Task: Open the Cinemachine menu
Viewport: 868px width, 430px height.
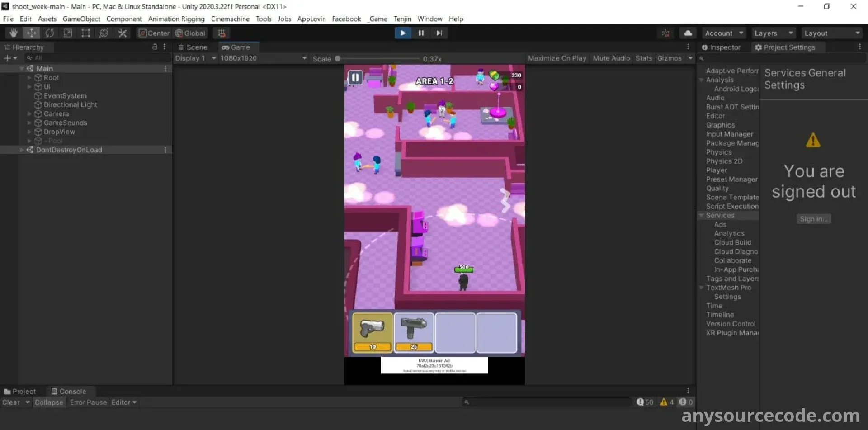Action: coord(230,19)
